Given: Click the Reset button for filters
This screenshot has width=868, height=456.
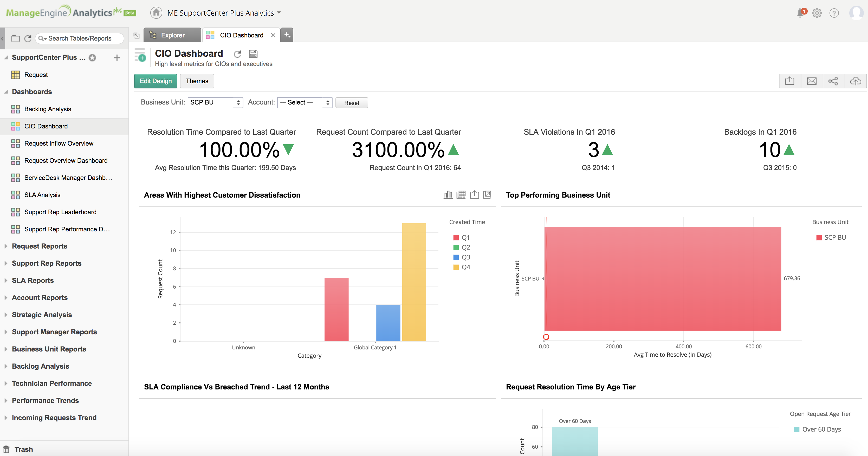Looking at the screenshot, I should [352, 103].
